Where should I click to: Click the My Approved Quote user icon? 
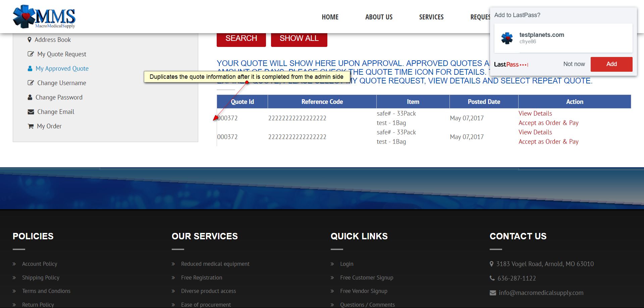pos(30,68)
